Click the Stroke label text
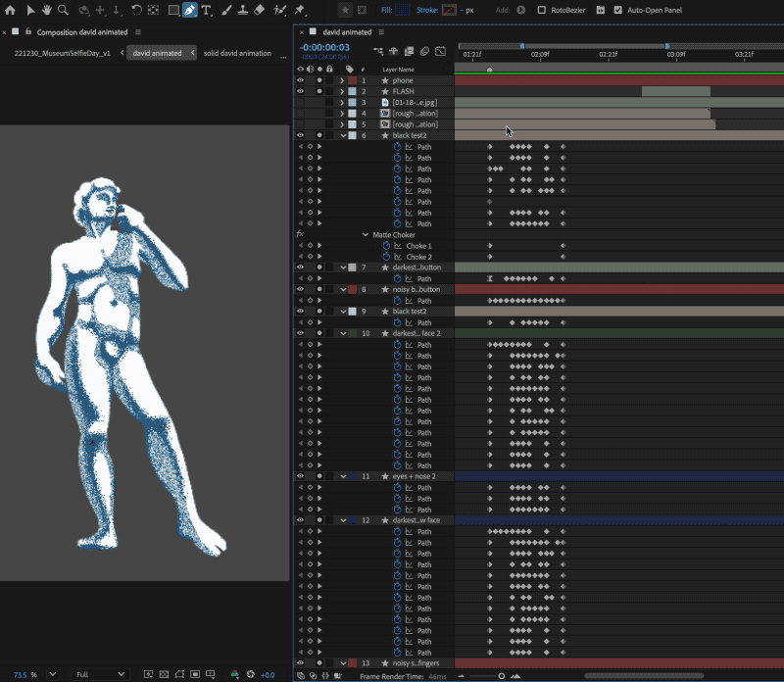This screenshot has width=784, height=682. [427, 10]
